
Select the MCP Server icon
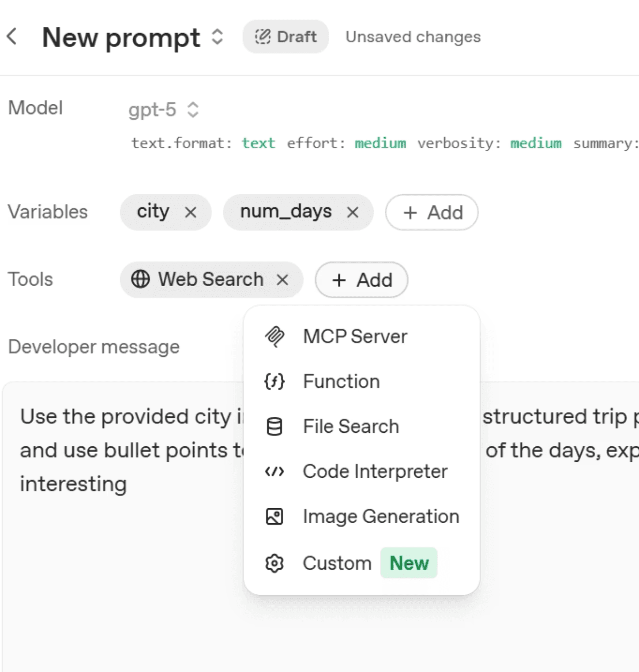tap(274, 337)
